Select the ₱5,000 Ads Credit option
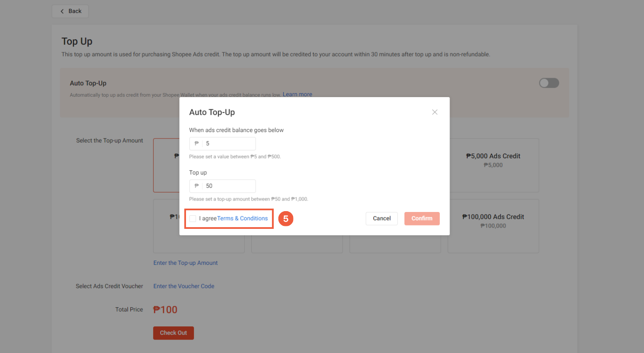This screenshot has height=353, width=644. click(493, 165)
